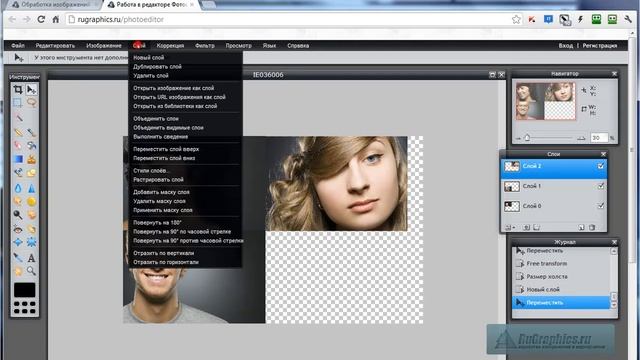640x360 pixels.
Task: Toggle visibility checkbox of Слой 2
Action: point(601,166)
